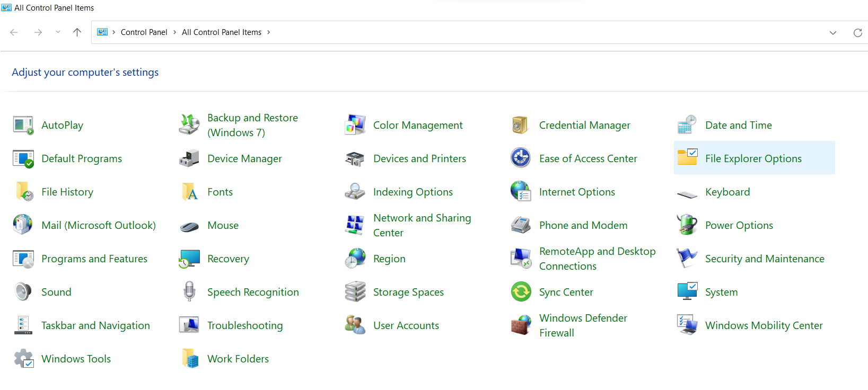Open the Ease of Access Center icon
This screenshot has width=868, height=390.
point(521,158)
